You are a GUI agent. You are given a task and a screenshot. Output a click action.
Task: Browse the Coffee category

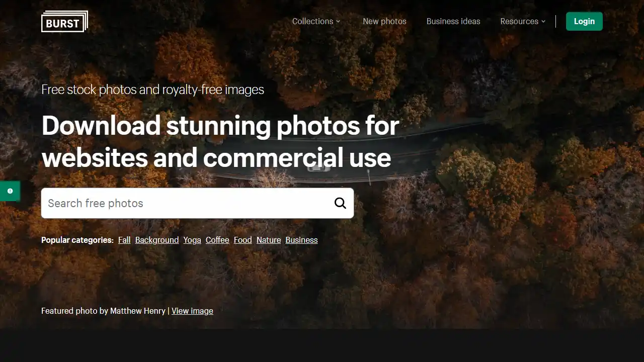tap(217, 240)
